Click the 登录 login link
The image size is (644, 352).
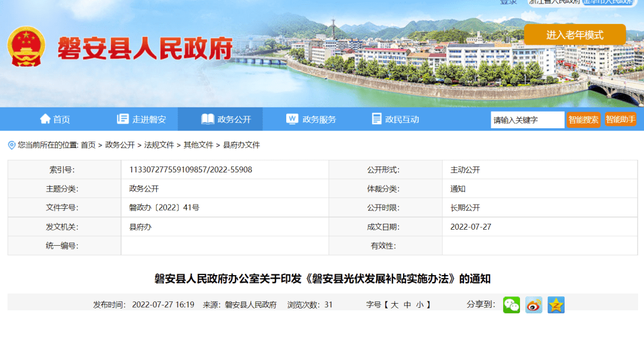point(508,2)
